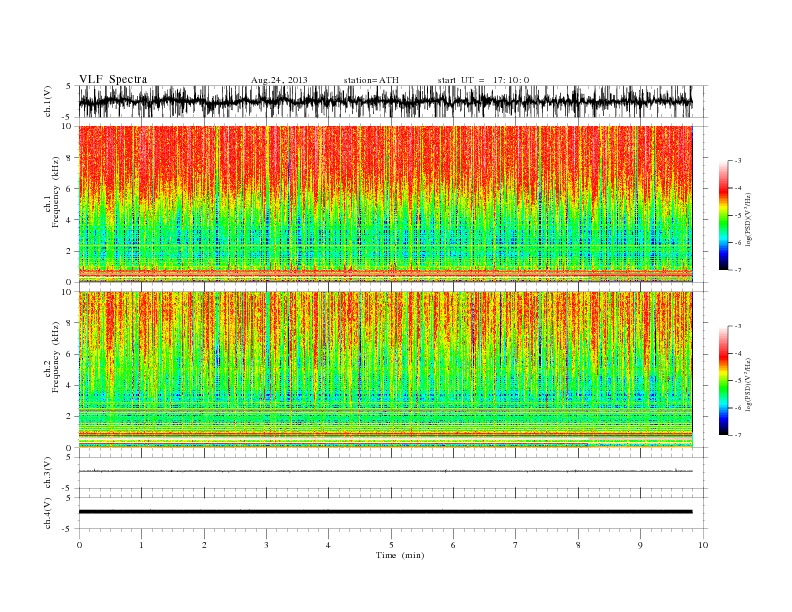The image size is (792, 612).
Task: Click the "ch.4(V)" axis label
Action: pos(48,513)
